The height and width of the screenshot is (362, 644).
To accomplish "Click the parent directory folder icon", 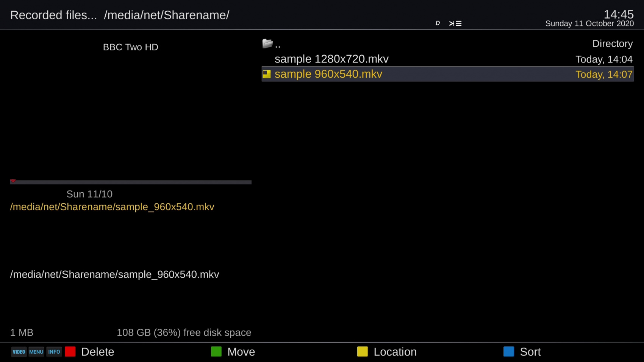I will [x=267, y=44].
